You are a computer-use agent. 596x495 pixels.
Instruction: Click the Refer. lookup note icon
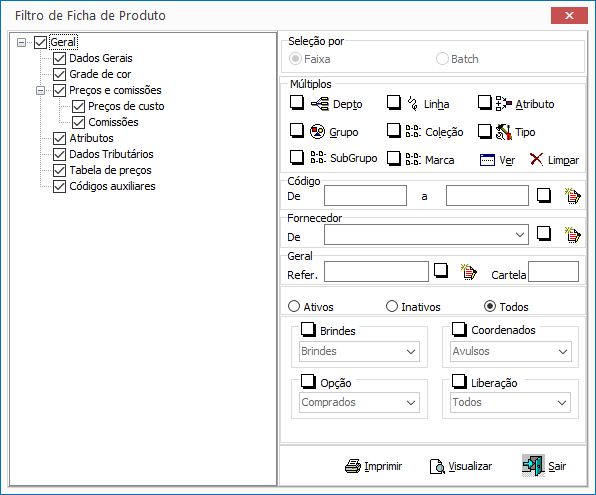coord(469,272)
